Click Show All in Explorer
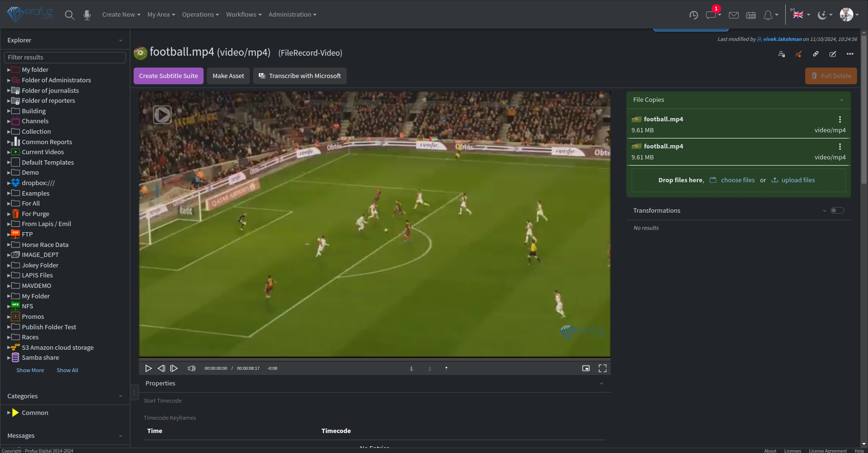Image resolution: width=868 pixels, height=453 pixels. [68, 370]
